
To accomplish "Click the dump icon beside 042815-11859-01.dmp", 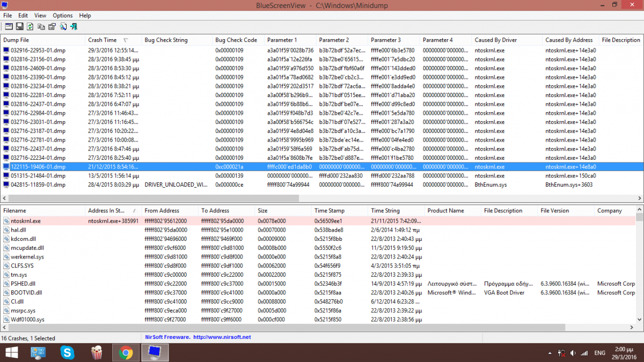I will 6,184.
